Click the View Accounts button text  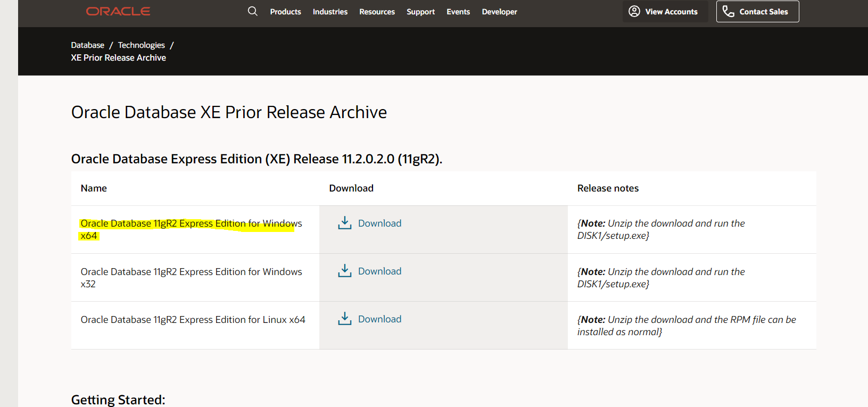point(671,12)
